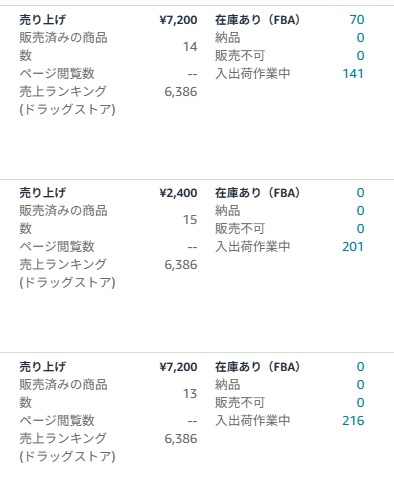Click units sold value 13
Image resolution: width=394 pixels, height=487 pixels.
click(190, 394)
